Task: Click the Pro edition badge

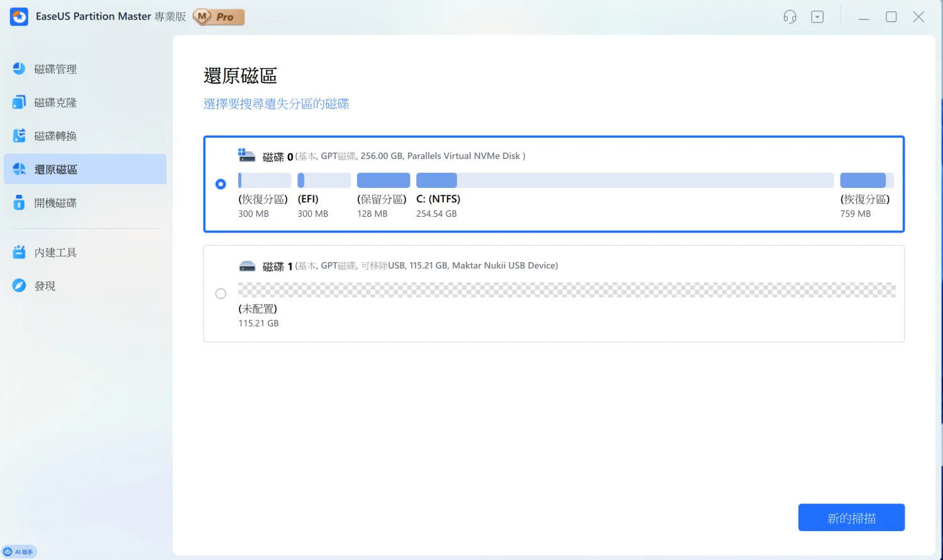Action: 218,17
